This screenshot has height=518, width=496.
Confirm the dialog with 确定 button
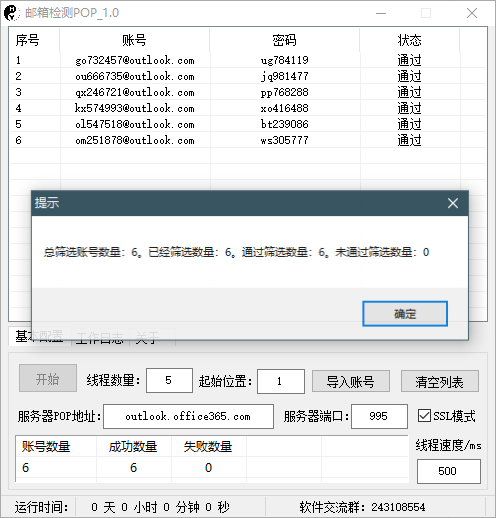click(405, 314)
